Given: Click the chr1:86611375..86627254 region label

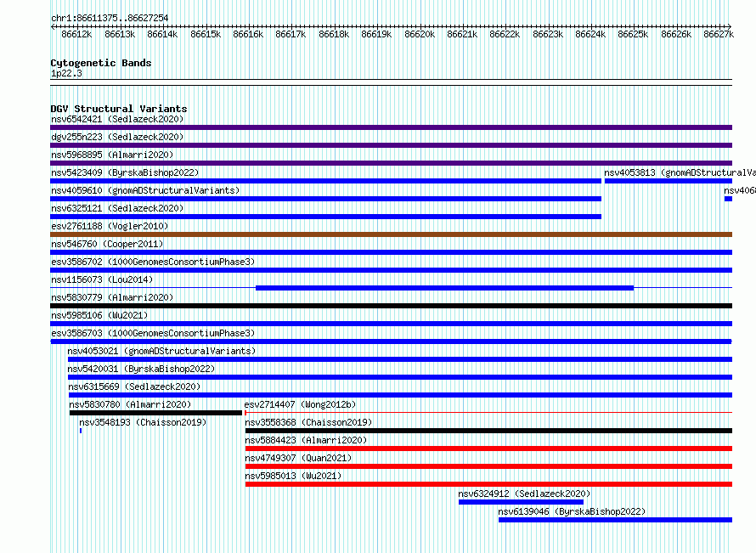Looking at the screenshot, I should tap(110, 18).
